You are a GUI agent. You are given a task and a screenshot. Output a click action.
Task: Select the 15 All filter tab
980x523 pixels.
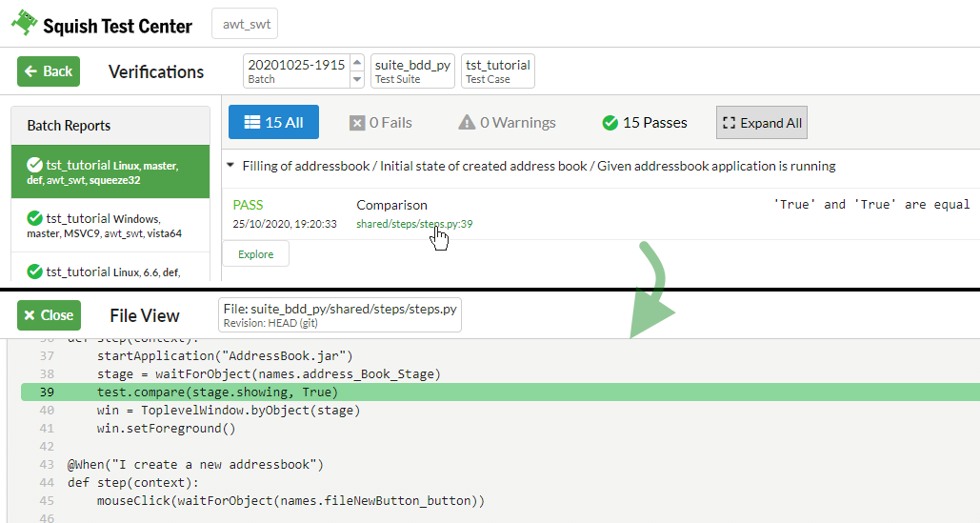273,123
